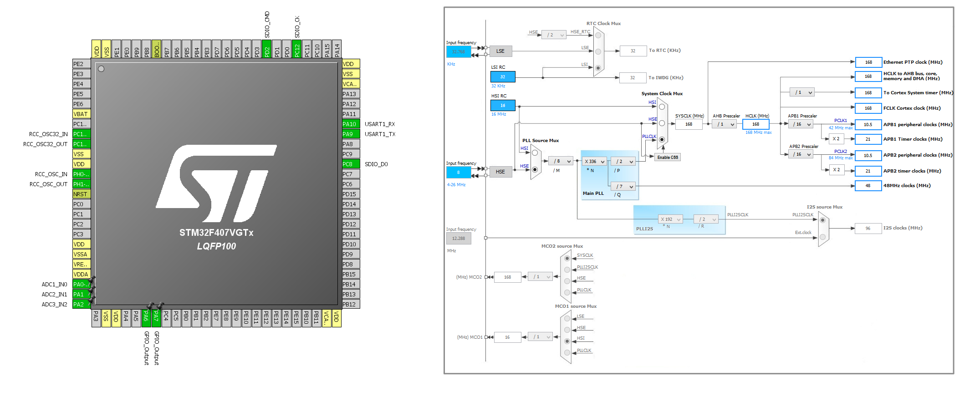Click the VDDA pin on the left side

click(x=82, y=274)
